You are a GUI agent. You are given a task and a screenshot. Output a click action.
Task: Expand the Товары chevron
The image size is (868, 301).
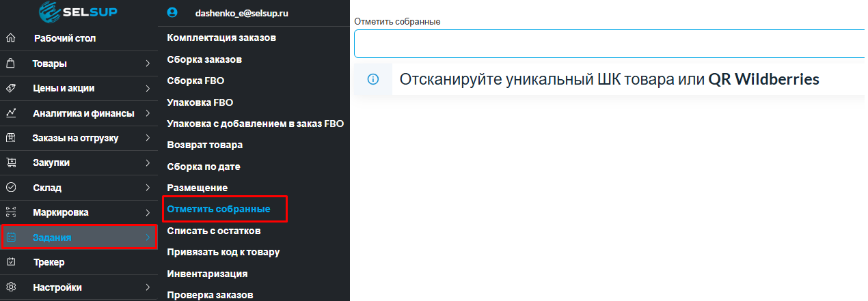[x=148, y=63]
